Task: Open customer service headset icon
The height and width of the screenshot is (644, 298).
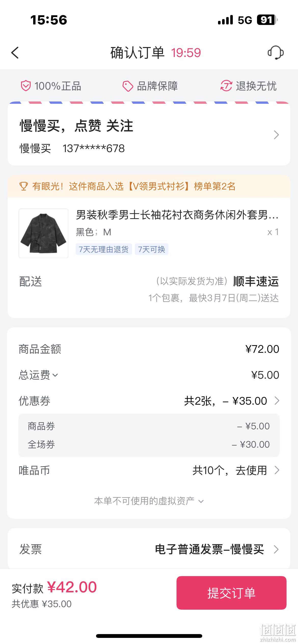Action: pos(276,53)
